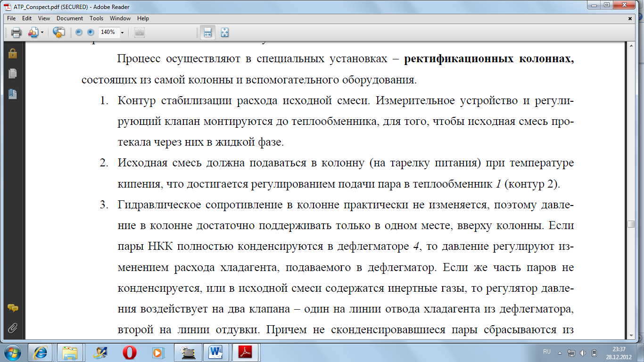This screenshot has height=362, width=644.
Task: Click the word 'Процесс' in document
Action: coord(138,60)
